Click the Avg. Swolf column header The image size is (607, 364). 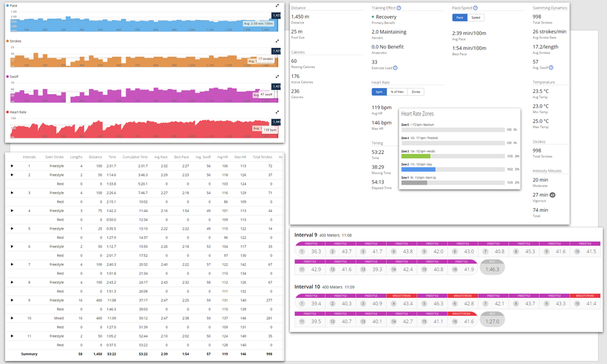203,157
